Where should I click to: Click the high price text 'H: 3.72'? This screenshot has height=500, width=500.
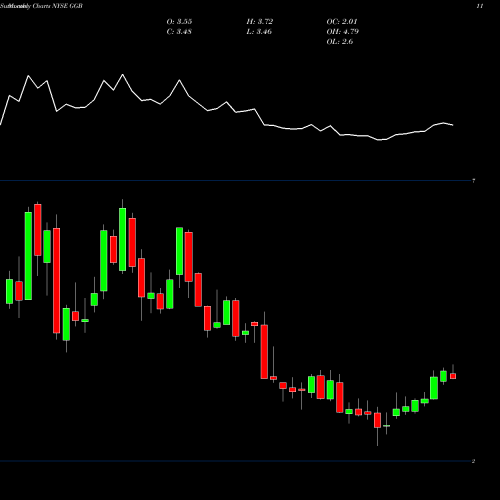pyautogui.click(x=260, y=22)
